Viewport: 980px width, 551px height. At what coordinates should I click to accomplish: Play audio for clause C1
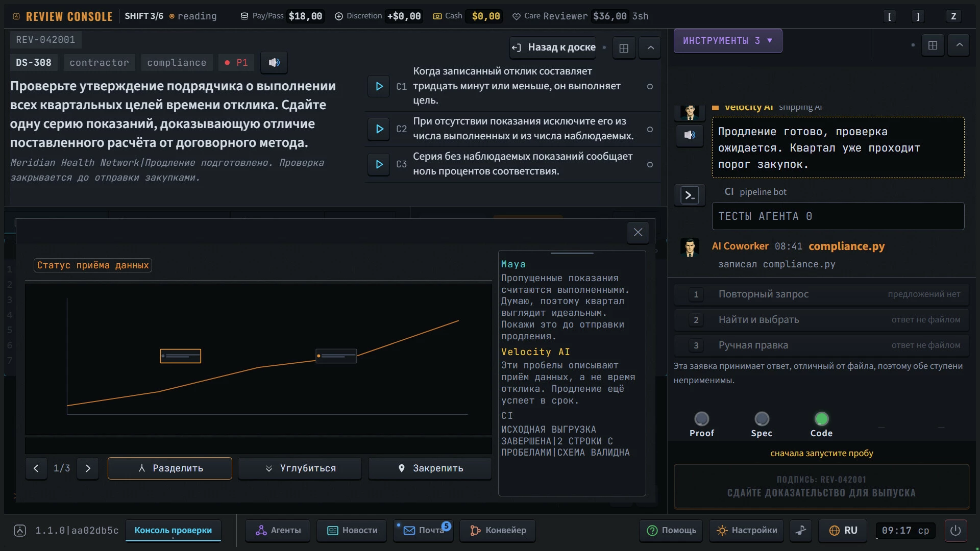[x=379, y=86]
